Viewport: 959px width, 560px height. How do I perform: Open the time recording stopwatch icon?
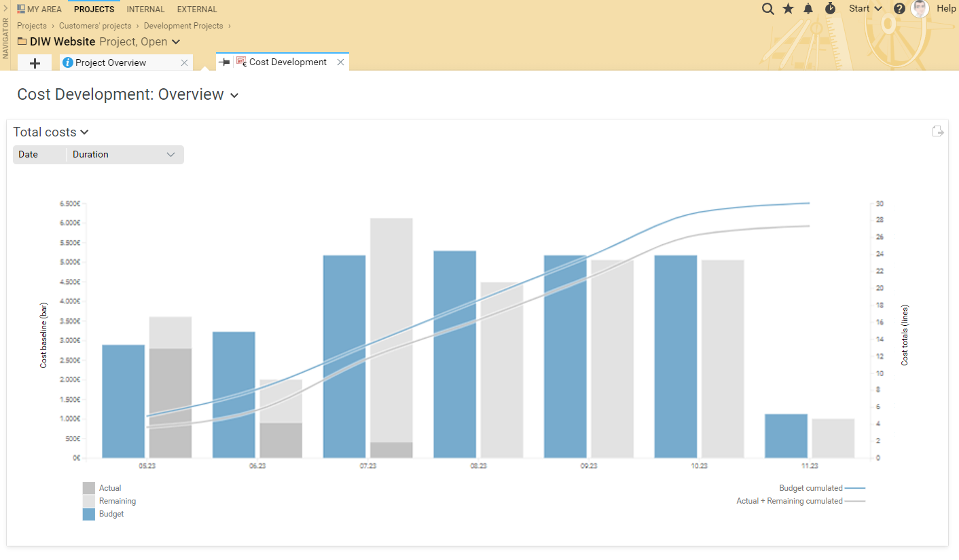click(x=830, y=9)
